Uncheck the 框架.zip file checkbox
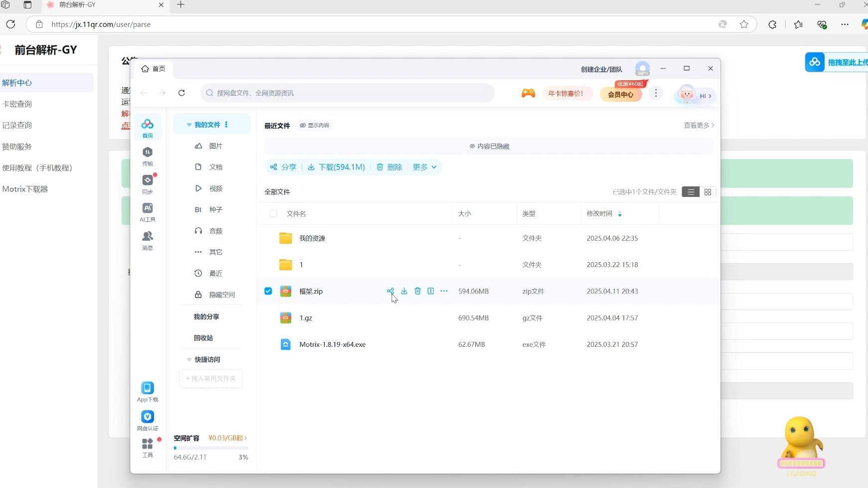Screen dimensions: 868x488 pyautogui.click(x=268, y=291)
